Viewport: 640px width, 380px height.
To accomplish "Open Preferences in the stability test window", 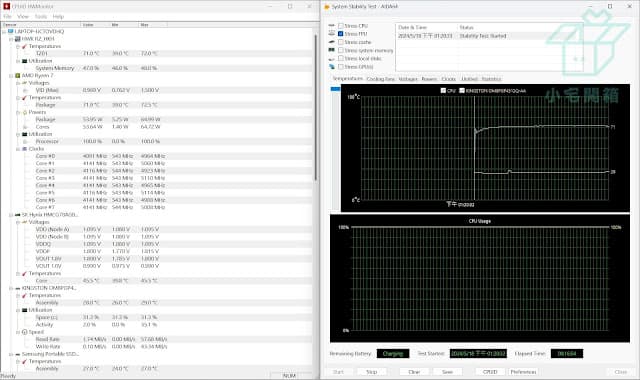I will (523, 372).
